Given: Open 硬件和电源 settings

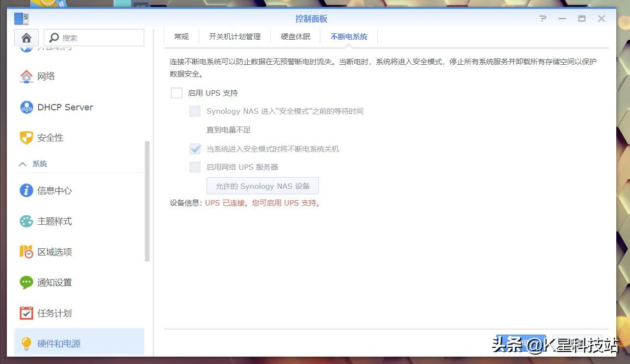Looking at the screenshot, I should pos(60,343).
